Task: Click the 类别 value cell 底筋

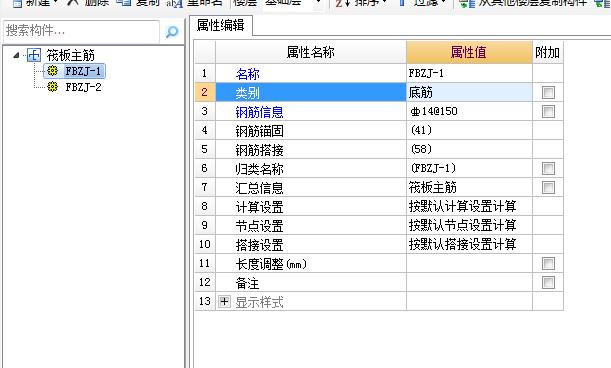Action: tap(469, 92)
